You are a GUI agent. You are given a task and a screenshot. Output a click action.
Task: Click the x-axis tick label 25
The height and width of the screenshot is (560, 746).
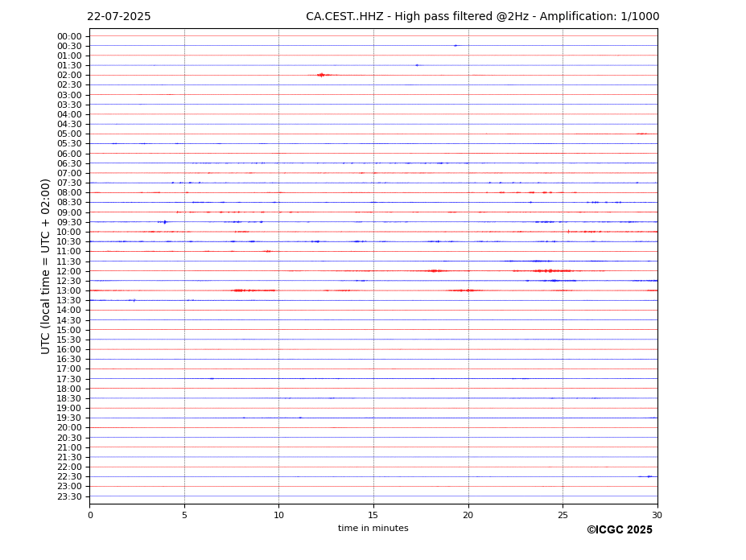click(563, 515)
